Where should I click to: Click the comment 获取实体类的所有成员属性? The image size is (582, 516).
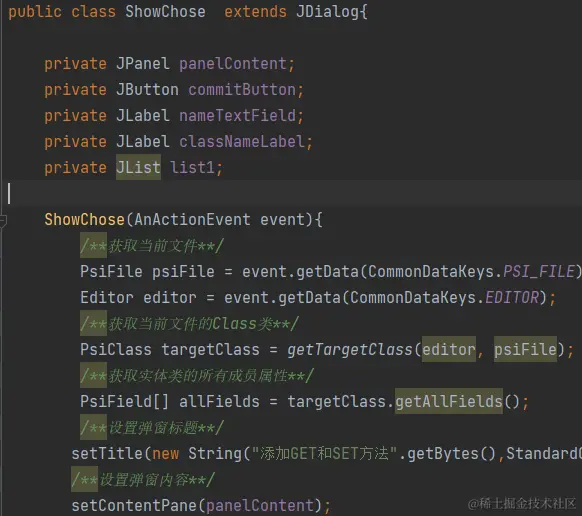point(197,376)
